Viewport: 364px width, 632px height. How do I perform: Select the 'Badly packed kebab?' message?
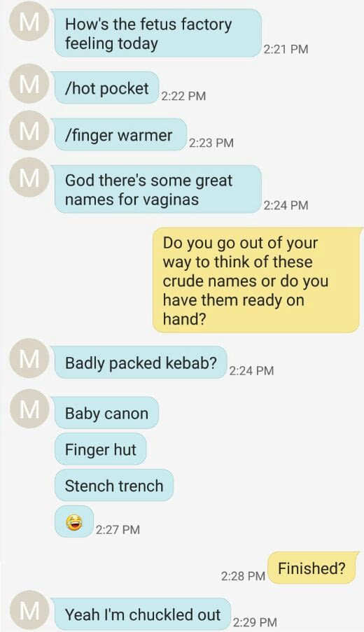click(141, 363)
